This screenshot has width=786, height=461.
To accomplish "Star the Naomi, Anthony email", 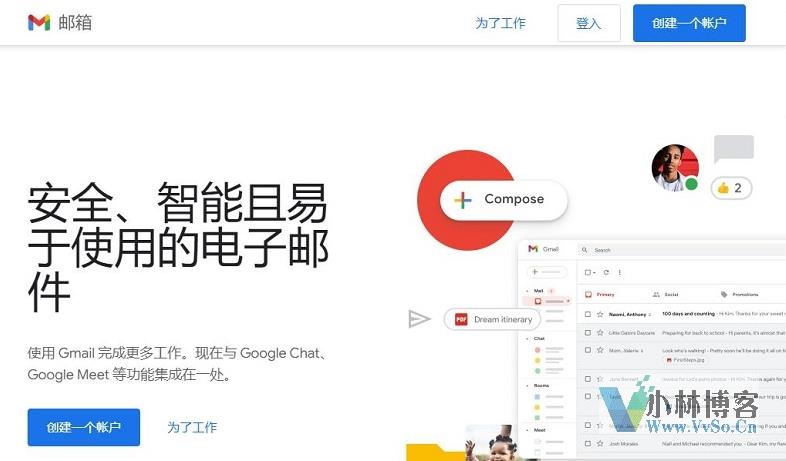I will click(600, 314).
